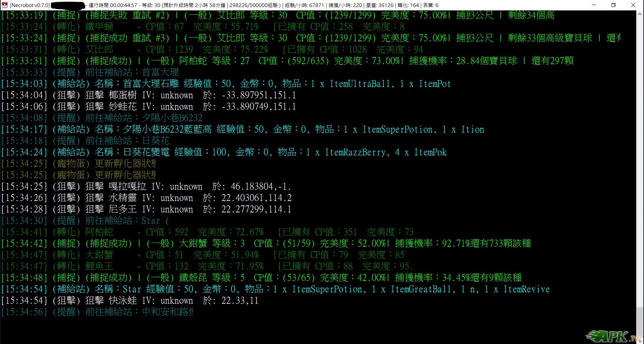Click "阿柏蛇" in the 15:33:31 capture line
The width and height of the screenshot is (644, 344).
[x=193, y=61]
